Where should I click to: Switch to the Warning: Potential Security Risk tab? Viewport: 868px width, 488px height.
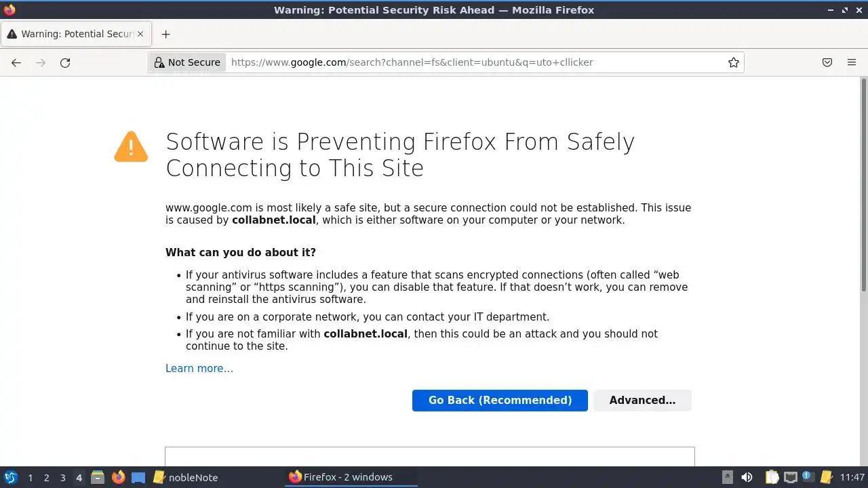pos(71,34)
